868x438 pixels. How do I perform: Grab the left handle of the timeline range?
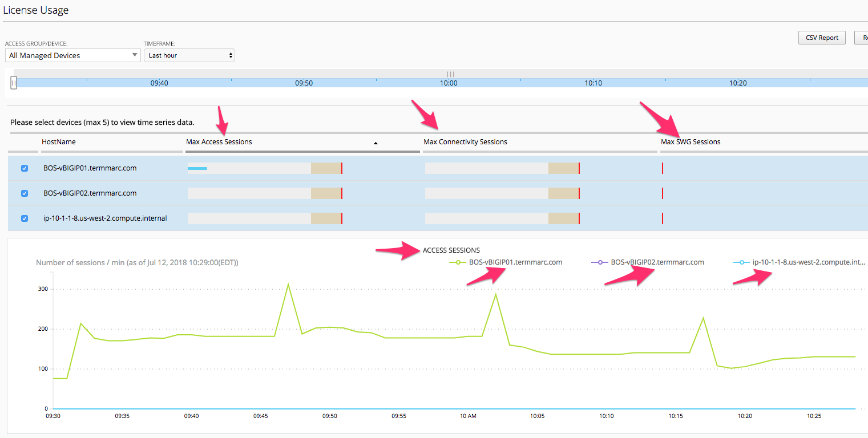[14, 83]
